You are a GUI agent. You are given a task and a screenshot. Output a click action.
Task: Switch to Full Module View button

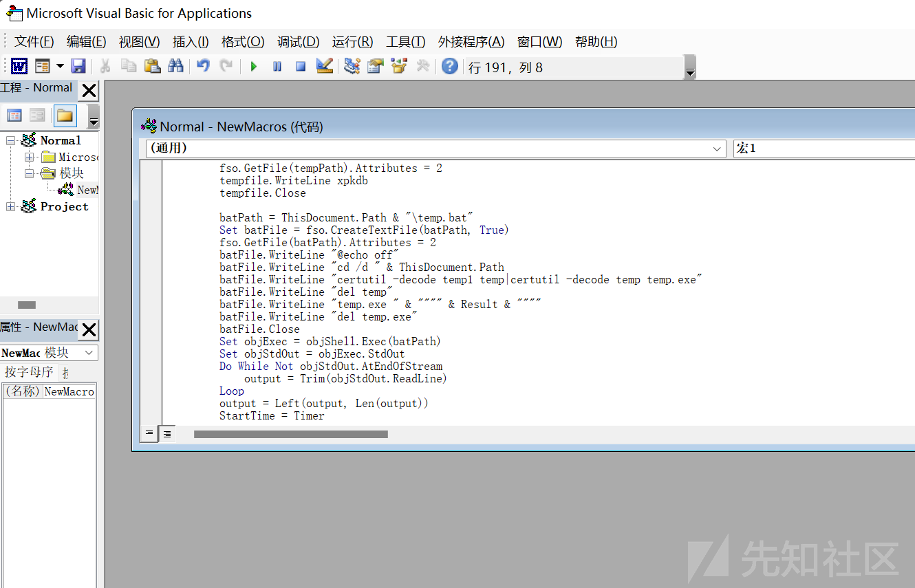tap(166, 433)
